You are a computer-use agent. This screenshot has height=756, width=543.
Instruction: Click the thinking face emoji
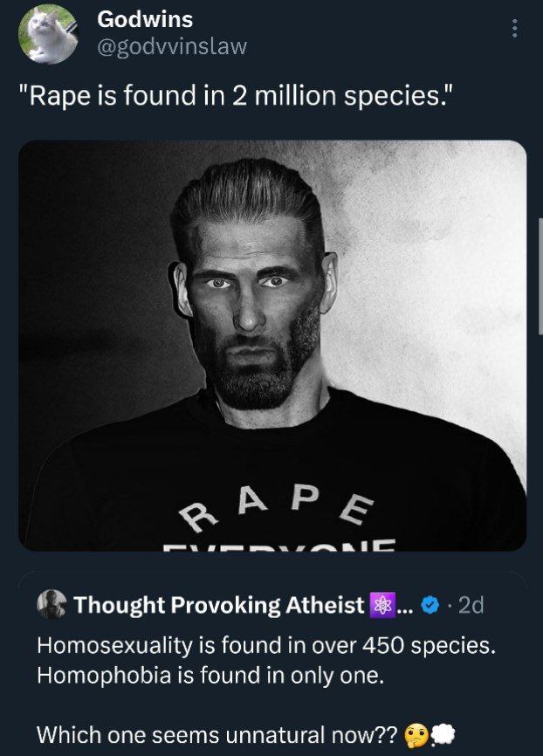click(x=416, y=735)
